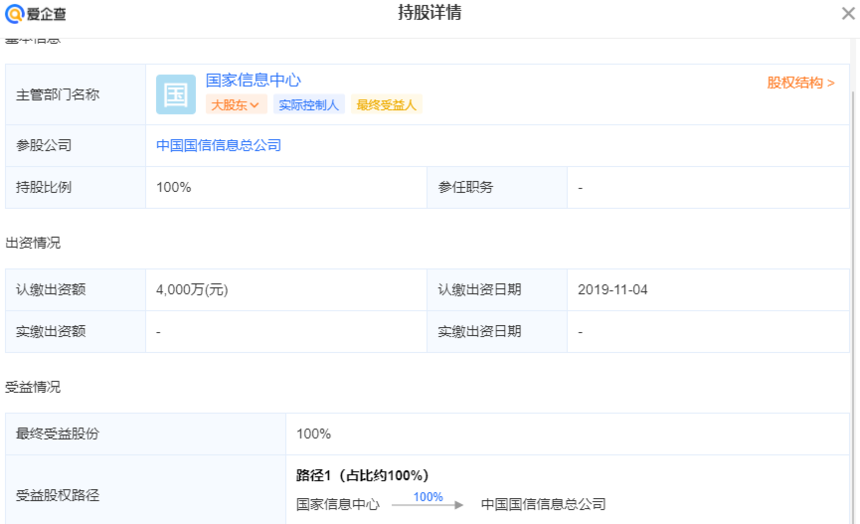Click the 实际控制人 tag
The height and width of the screenshot is (524, 860).
click(309, 105)
